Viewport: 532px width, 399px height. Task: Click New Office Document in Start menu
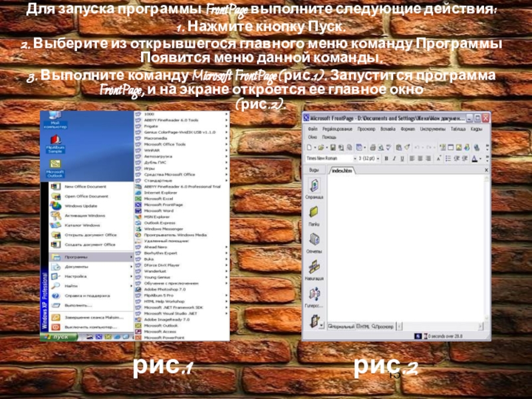point(92,187)
